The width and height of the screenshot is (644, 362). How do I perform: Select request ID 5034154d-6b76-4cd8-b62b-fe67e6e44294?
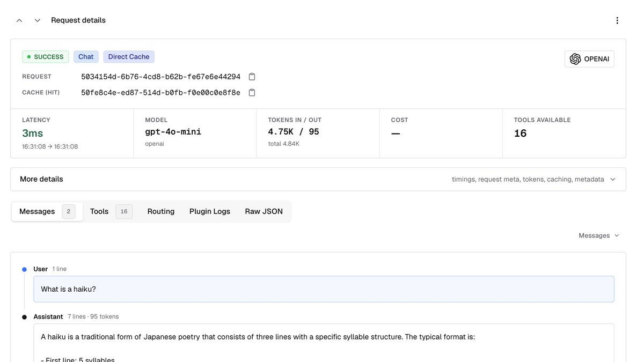point(161,77)
